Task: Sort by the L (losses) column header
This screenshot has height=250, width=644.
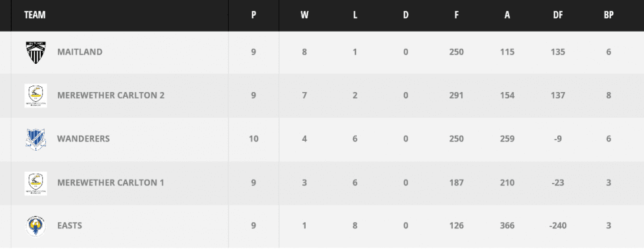Action: tap(355, 15)
